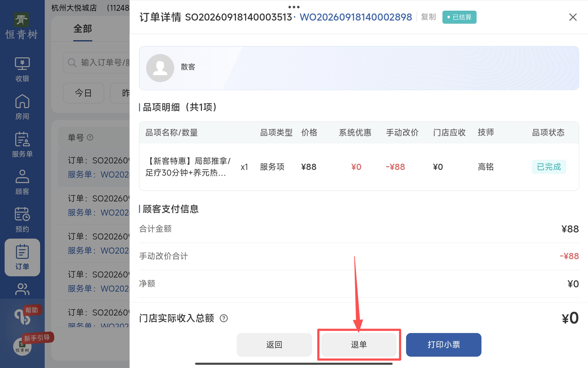Click 打印小票 print receipt button
The width and height of the screenshot is (588, 368).
pos(444,345)
